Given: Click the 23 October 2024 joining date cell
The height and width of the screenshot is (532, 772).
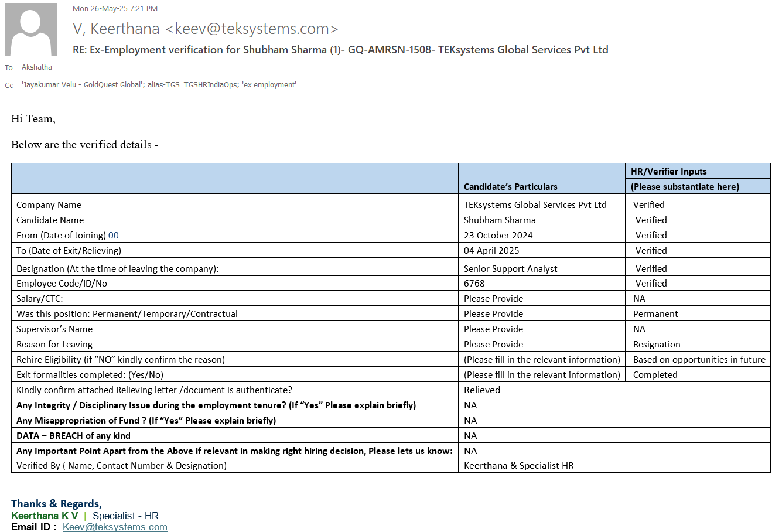Looking at the screenshot, I should point(498,236).
